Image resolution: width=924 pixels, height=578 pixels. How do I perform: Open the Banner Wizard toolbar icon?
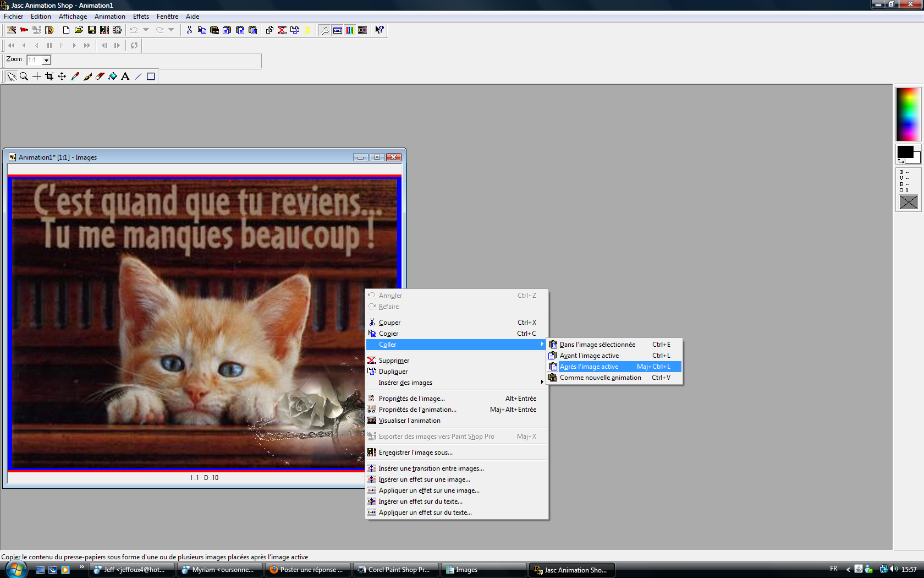click(24, 30)
